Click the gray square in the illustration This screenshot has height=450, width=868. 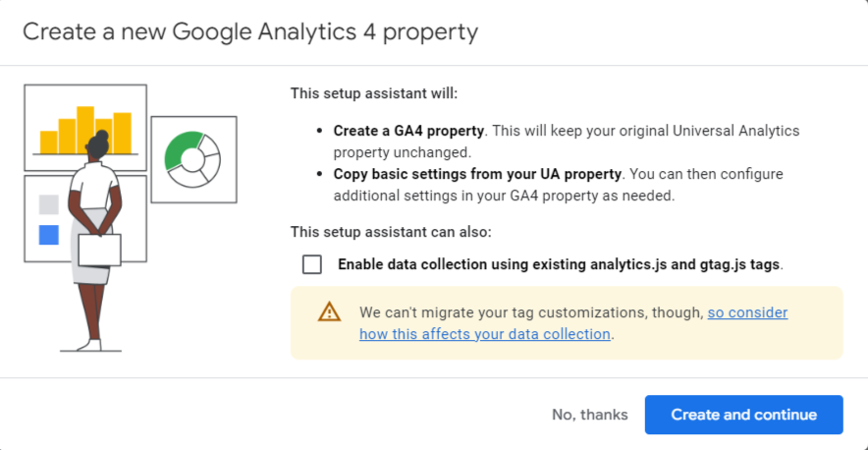coord(49,204)
